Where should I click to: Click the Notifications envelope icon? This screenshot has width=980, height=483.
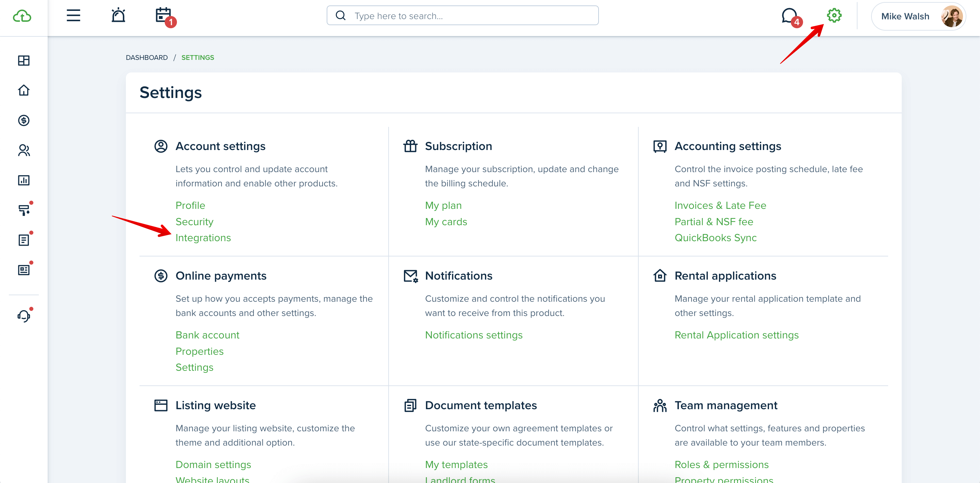click(410, 276)
